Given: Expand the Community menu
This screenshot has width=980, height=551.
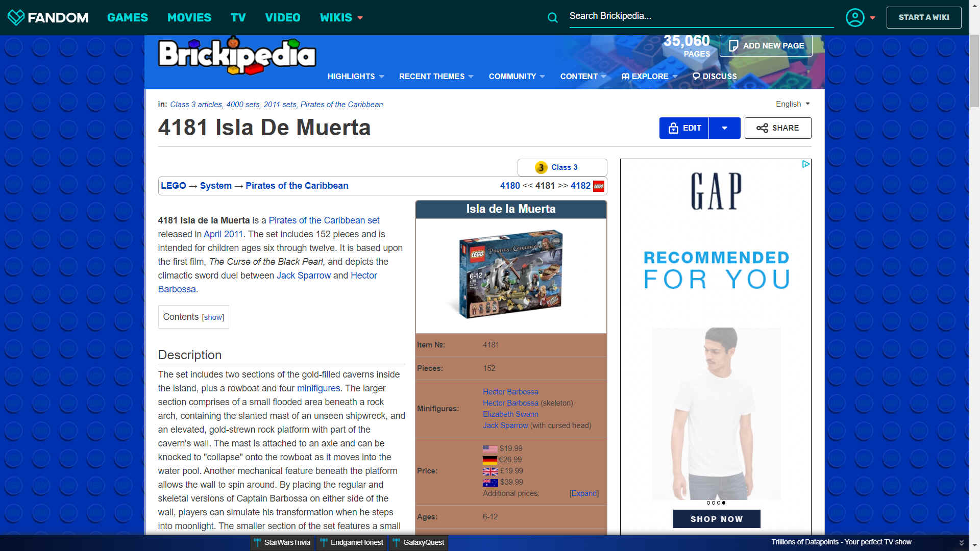Looking at the screenshot, I should coord(517,76).
